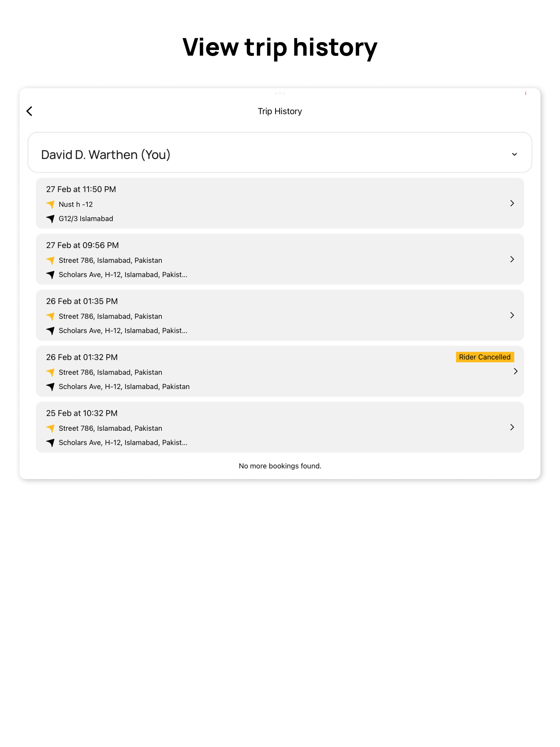560x747 pixels.
Task: Click the untruncated Scholars Ave, H-12, Islamabad, Pakistan address
Action: point(124,387)
